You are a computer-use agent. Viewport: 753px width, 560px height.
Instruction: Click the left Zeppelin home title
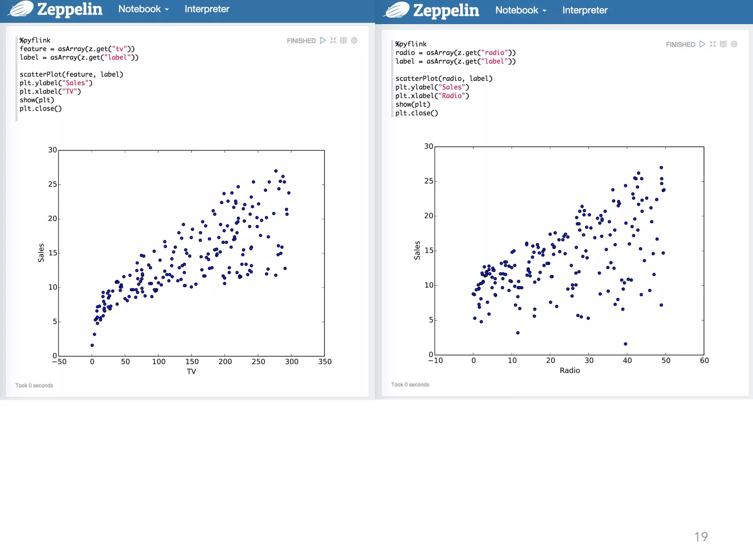[69, 9]
